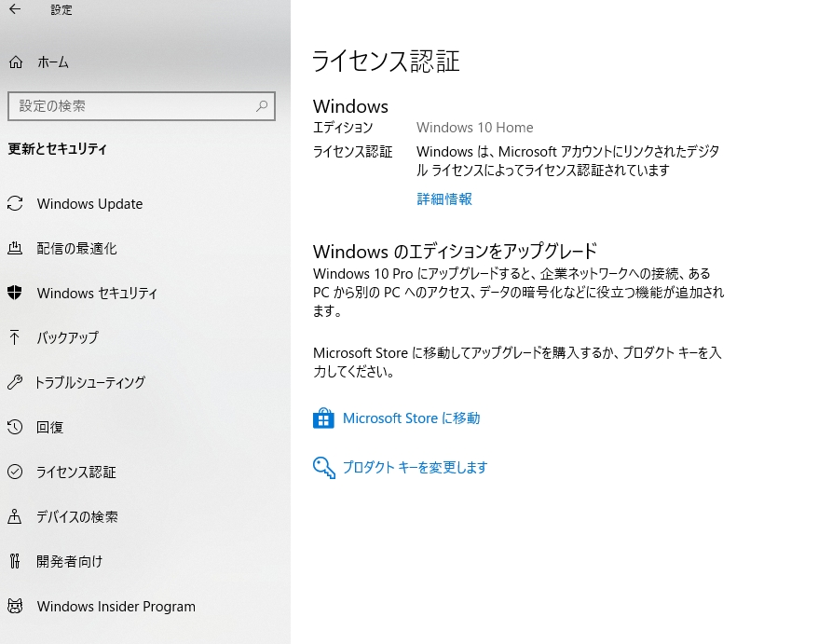Click the 配信の最適化 icon
Image resolution: width=832 pixels, height=644 pixels.
click(x=15, y=248)
